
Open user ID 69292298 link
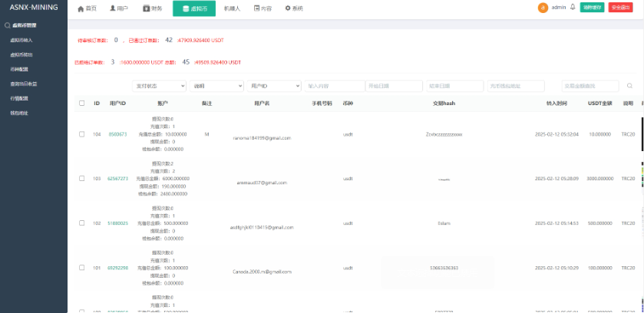[x=117, y=268]
